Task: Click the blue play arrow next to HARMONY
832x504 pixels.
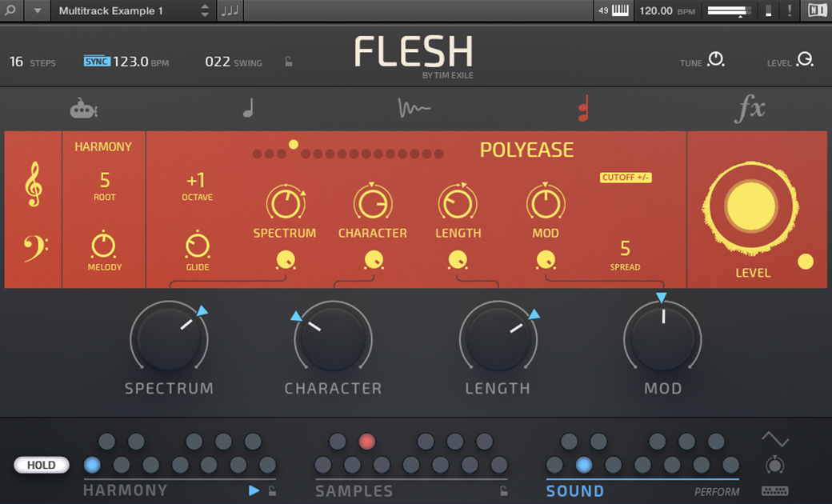Action: point(254,490)
